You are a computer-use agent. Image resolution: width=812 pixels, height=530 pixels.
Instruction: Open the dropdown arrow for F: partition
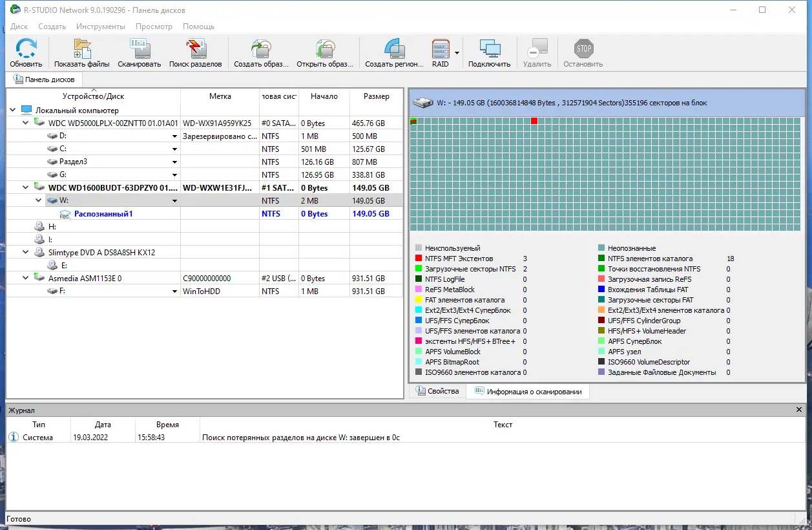[x=174, y=291]
